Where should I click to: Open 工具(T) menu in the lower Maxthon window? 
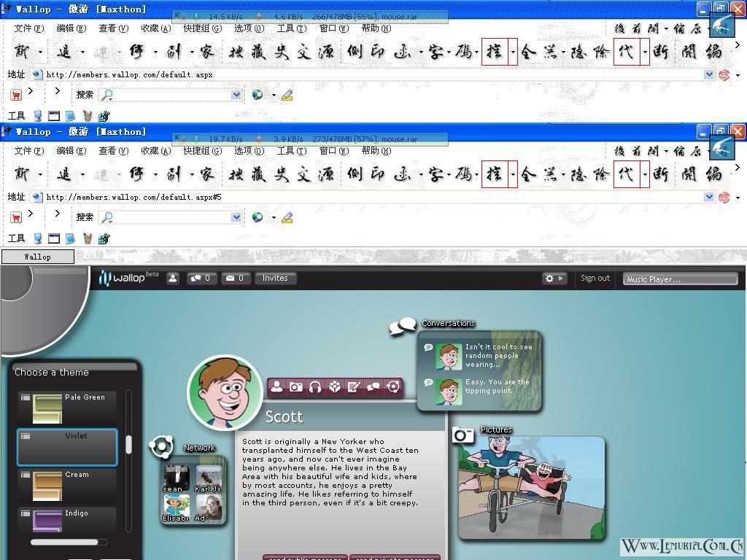292,151
